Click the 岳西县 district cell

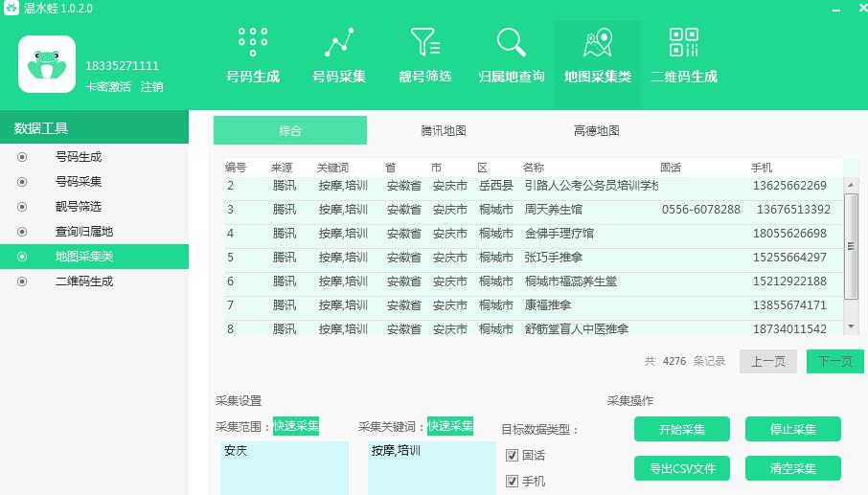click(x=496, y=186)
